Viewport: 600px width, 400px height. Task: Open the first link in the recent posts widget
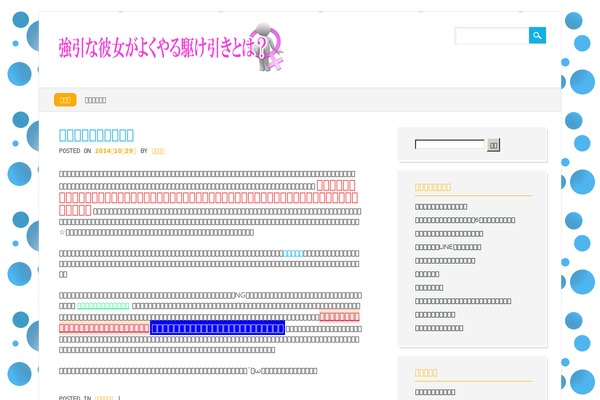coord(441,207)
